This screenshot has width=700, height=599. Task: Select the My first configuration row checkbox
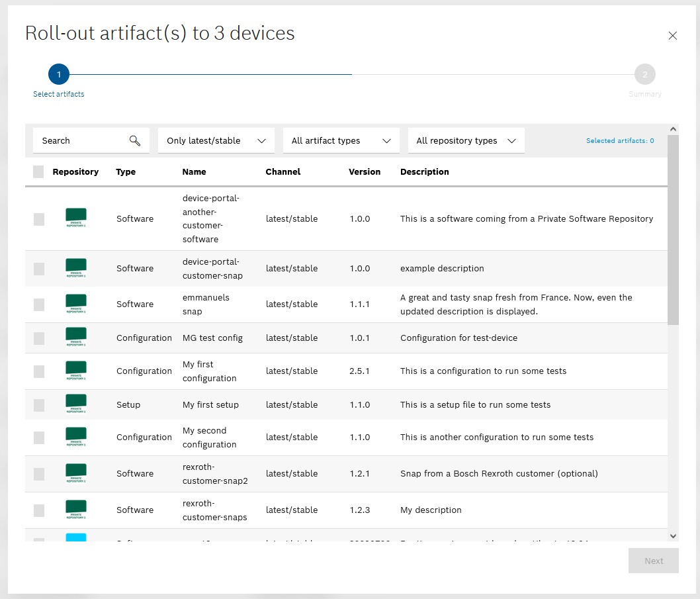click(39, 371)
